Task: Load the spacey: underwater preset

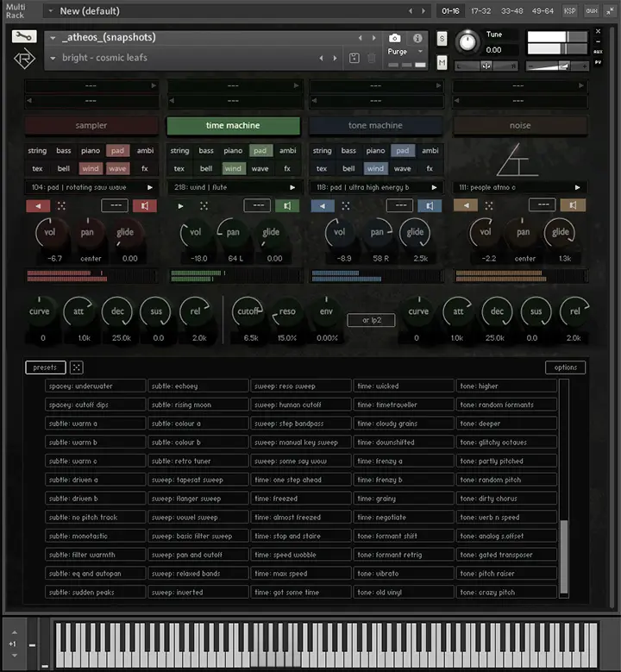Action: pyautogui.click(x=96, y=386)
